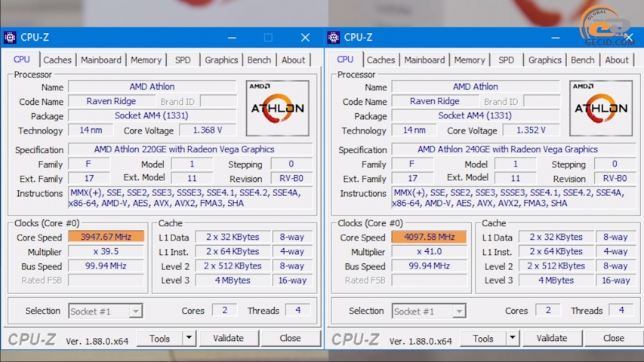Open the Caches tab in right CPU-Z window
The height and width of the screenshot is (362, 644).
pos(381,60)
